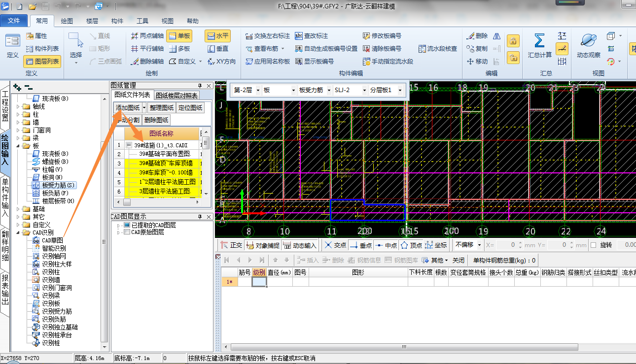This screenshot has width=636, height=364.
Task: Open 流水段核查 check tool
Action: 438,49
